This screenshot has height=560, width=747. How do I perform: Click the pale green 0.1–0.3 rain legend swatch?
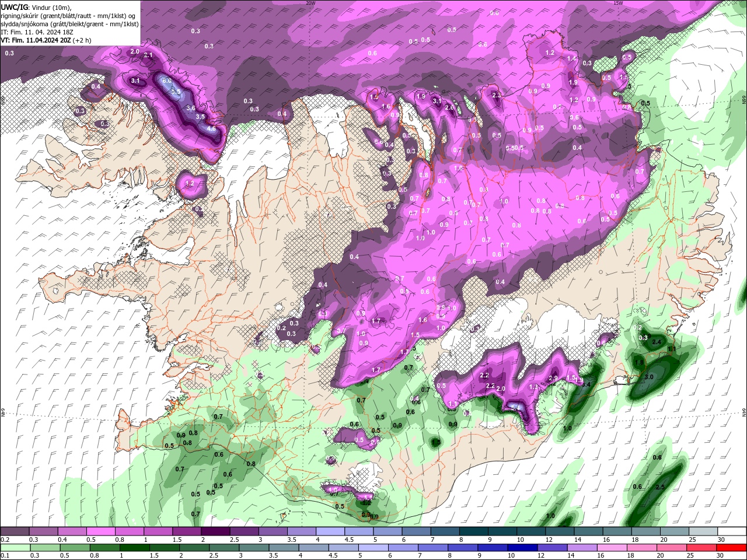coord(15,548)
